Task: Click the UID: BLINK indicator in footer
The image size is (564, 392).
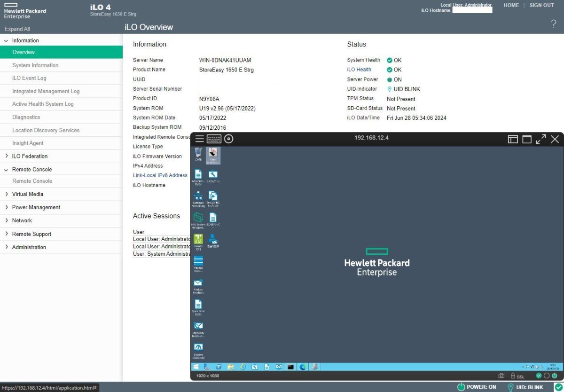Action: pyautogui.click(x=525, y=387)
